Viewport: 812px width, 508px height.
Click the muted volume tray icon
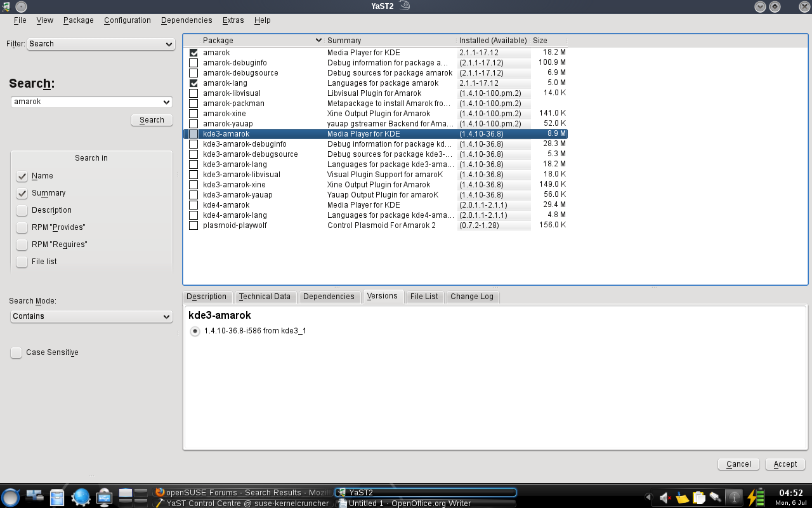coord(665,498)
